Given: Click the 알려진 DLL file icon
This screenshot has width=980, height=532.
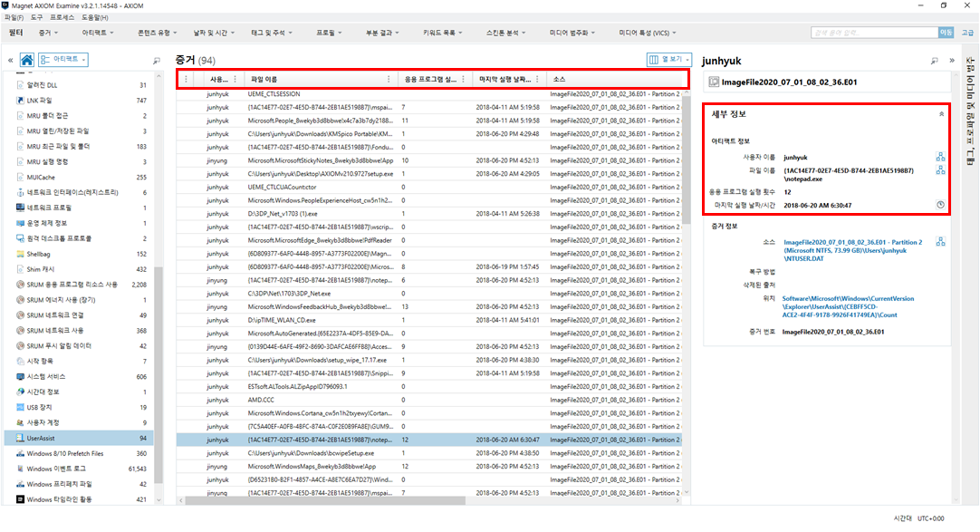Looking at the screenshot, I should click(20, 85).
